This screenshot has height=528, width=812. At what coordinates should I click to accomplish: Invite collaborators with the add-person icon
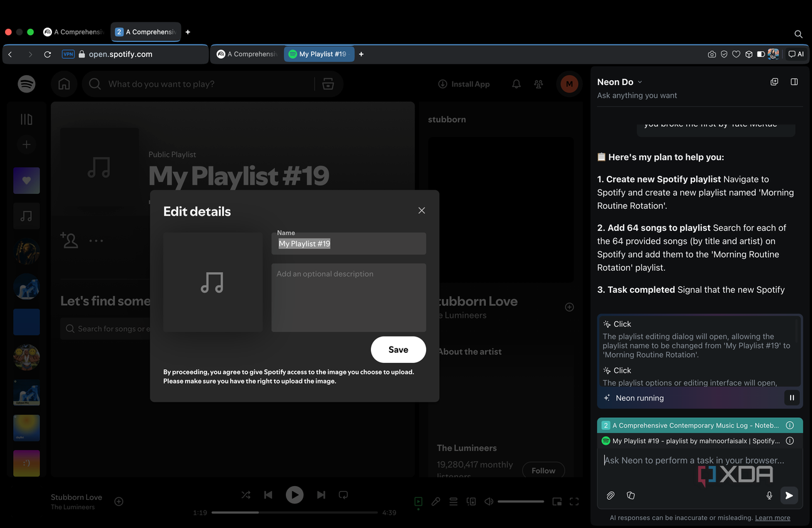pyautogui.click(x=69, y=240)
